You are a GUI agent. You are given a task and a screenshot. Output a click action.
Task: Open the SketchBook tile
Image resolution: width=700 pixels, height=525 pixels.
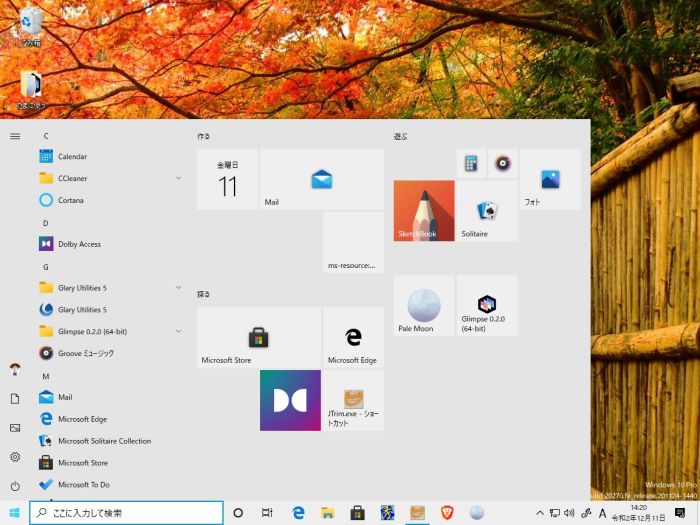(424, 210)
